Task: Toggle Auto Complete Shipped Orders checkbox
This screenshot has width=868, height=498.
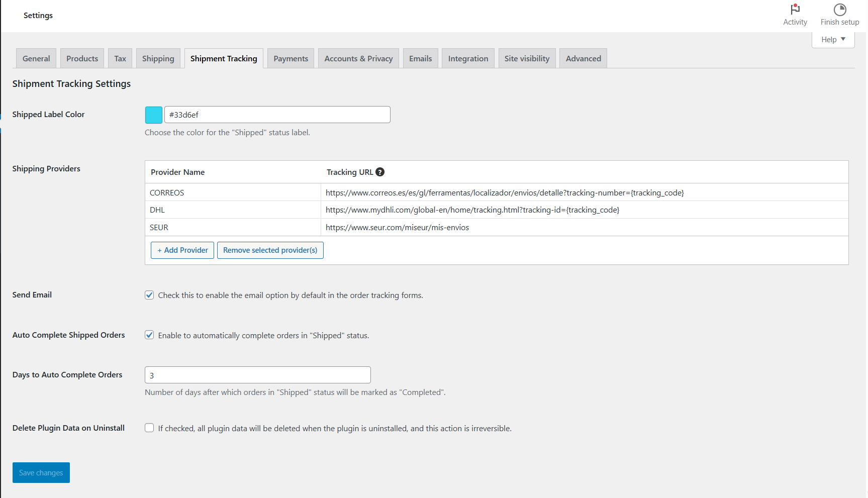Action: [149, 335]
